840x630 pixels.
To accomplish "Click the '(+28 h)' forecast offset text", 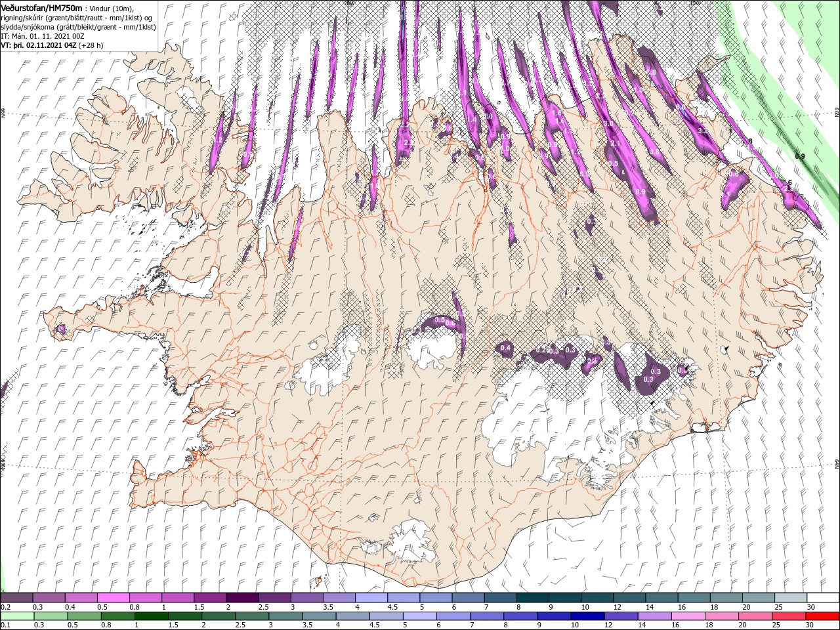I will [91, 45].
